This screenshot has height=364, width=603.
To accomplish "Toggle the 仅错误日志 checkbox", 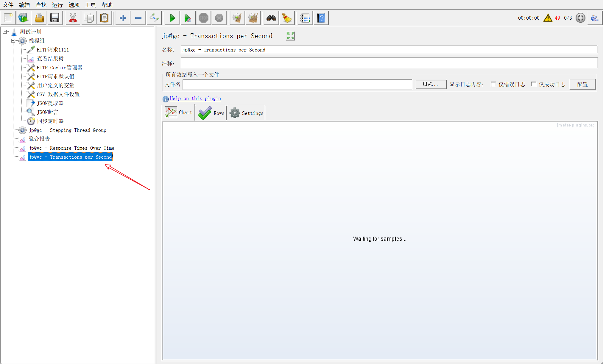I will click(x=493, y=85).
